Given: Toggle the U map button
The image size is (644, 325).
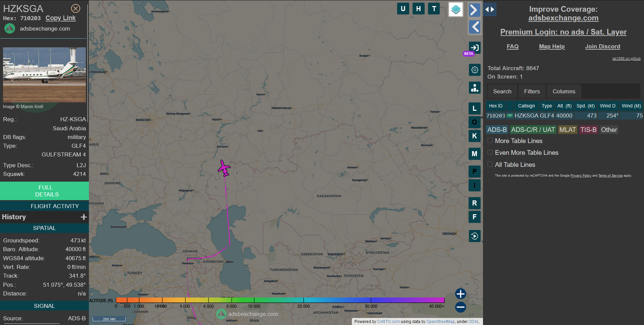Looking at the screenshot, I should tap(403, 9).
